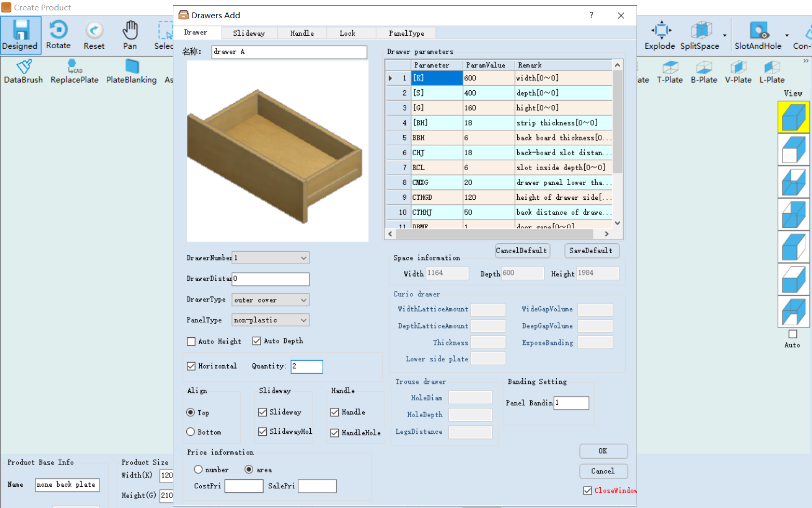The width and height of the screenshot is (812, 508).
Task: Uncheck the Slideway checkbox
Action: 263,412
